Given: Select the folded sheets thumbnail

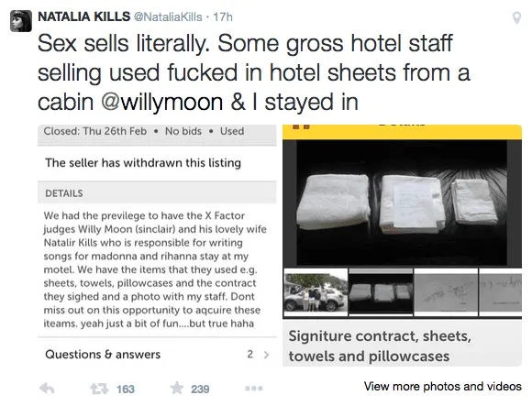Looking at the screenshot, I should pyautogui.click(x=381, y=292).
